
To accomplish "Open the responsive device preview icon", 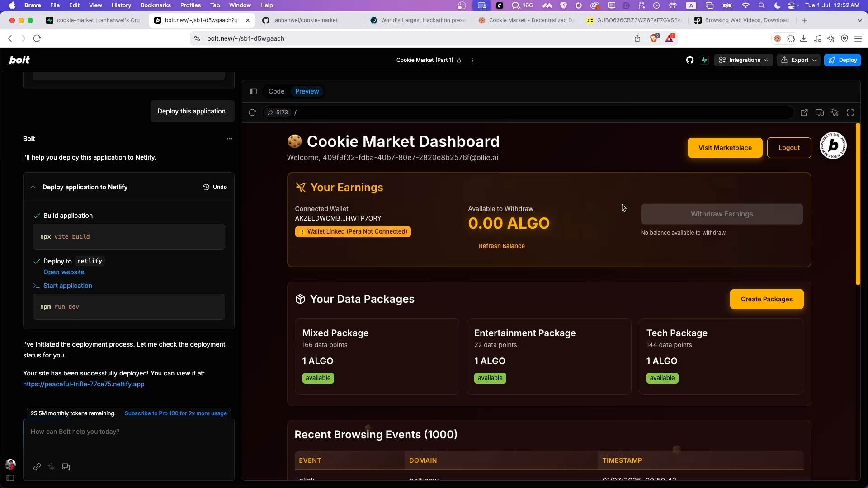I will coord(819,113).
